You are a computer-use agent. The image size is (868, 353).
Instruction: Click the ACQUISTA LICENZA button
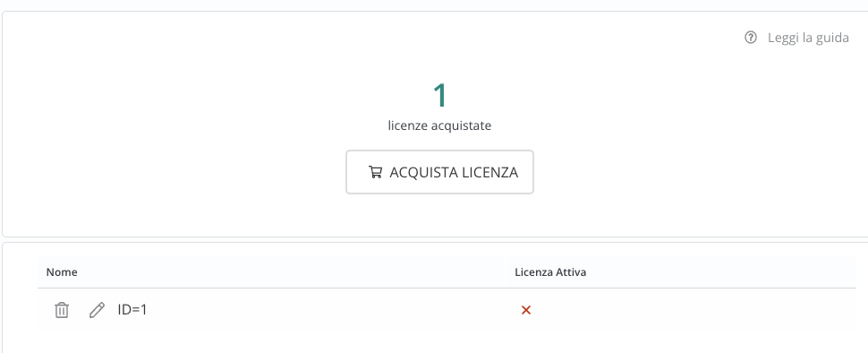[x=439, y=172]
